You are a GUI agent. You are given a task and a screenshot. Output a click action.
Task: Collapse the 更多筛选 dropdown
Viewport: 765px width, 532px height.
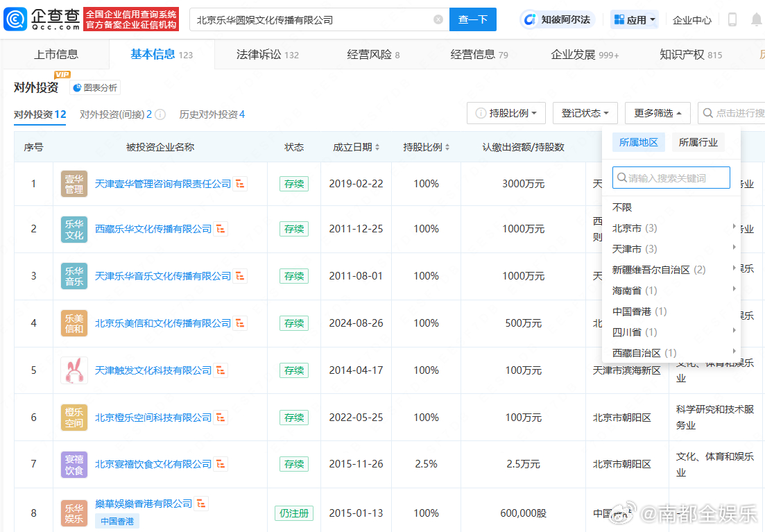657,113
